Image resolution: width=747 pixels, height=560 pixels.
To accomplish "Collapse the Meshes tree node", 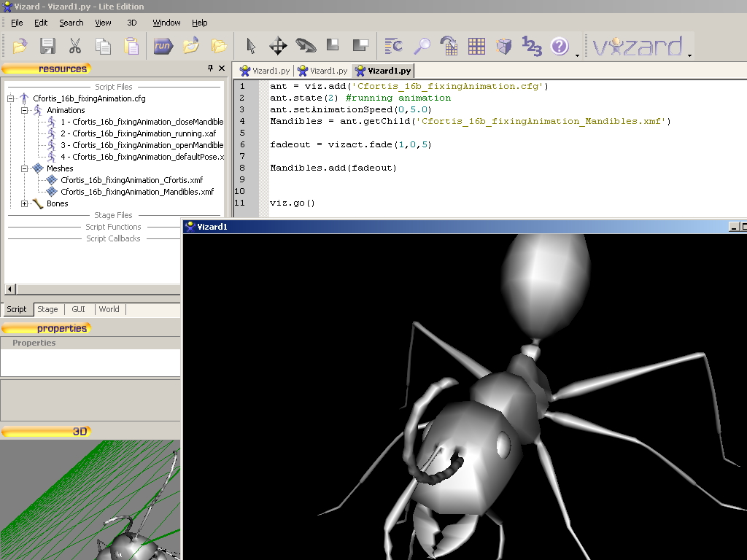I will [25, 169].
